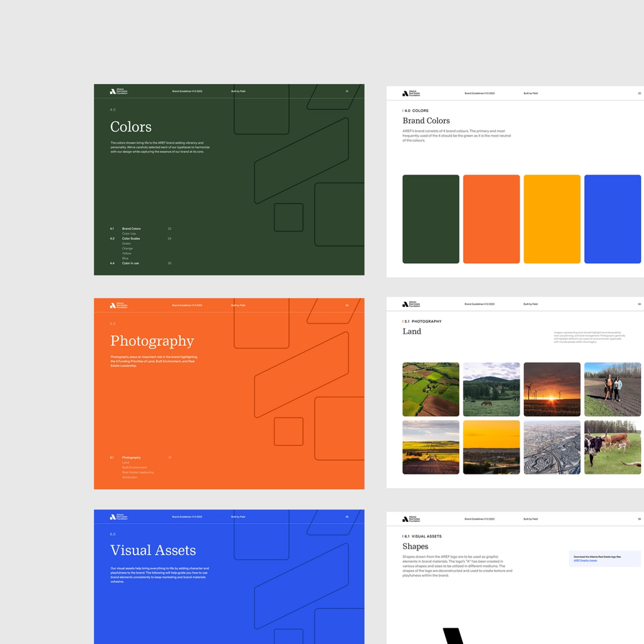Image resolution: width=644 pixels, height=644 pixels.
Task: Select the yellow brand color swatch
Action: 552,219
